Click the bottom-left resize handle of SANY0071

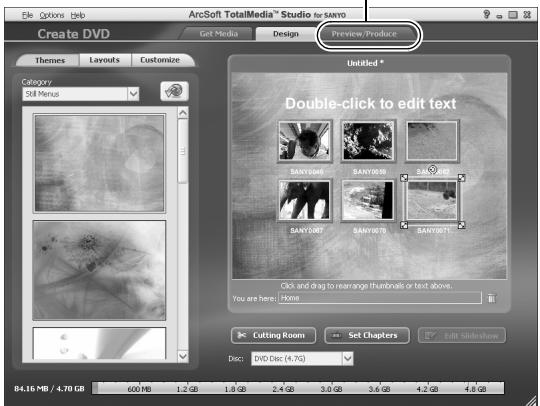pyautogui.click(x=404, y=225)
